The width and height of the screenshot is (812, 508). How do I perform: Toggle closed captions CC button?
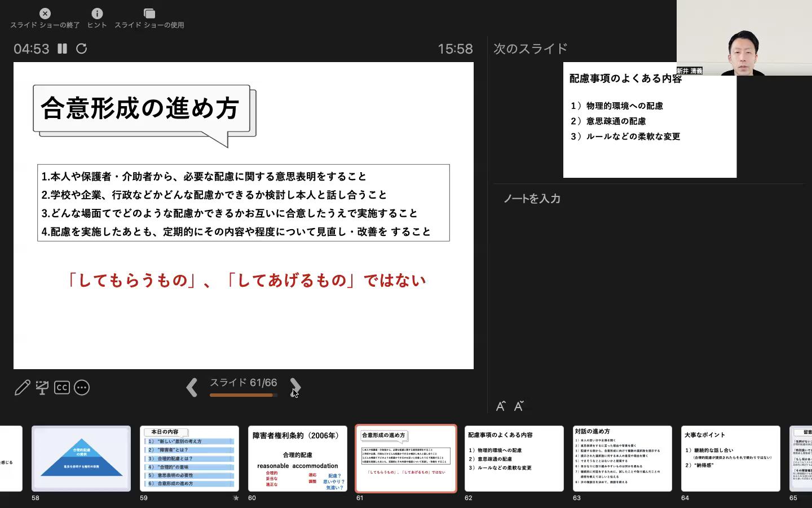point(62,388)
